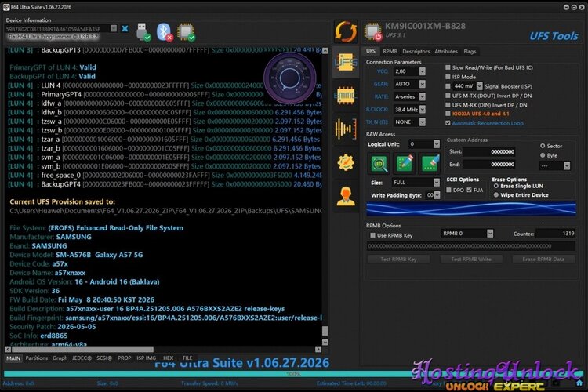Select Sector address mode
The height and width of the screenshot is (392, 588).
[x=543, y=146]
